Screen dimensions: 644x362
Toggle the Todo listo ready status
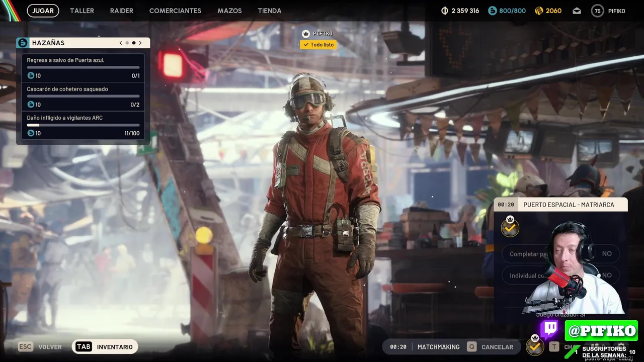coord(318,45)
